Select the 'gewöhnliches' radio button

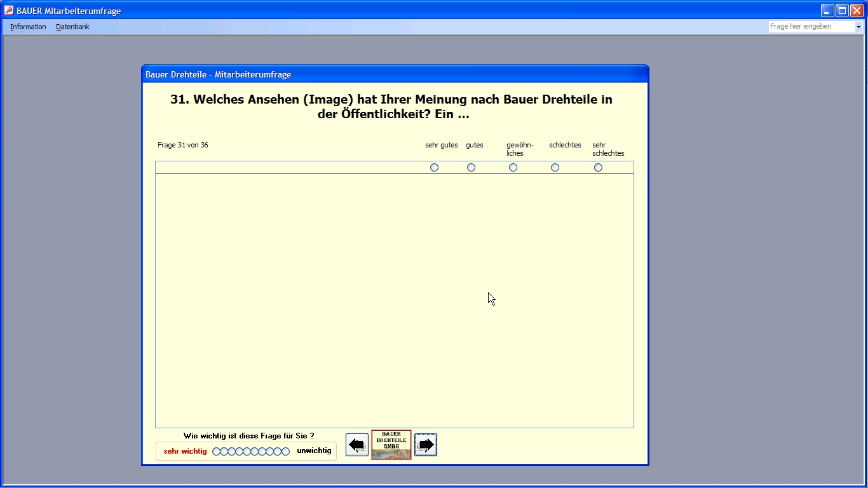(x=513, y=168)
